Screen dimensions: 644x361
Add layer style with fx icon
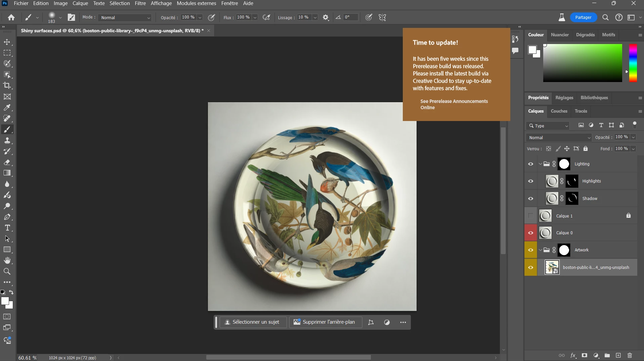coord(573,355)
